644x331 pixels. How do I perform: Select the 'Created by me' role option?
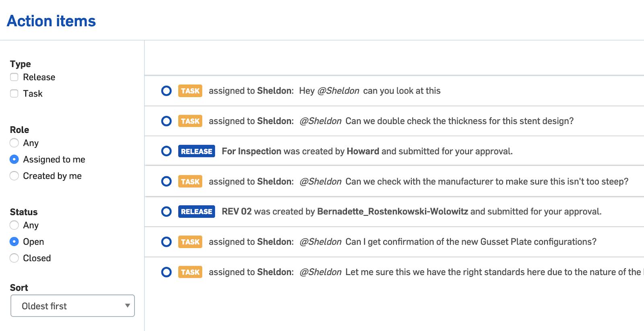pos(14,176)
